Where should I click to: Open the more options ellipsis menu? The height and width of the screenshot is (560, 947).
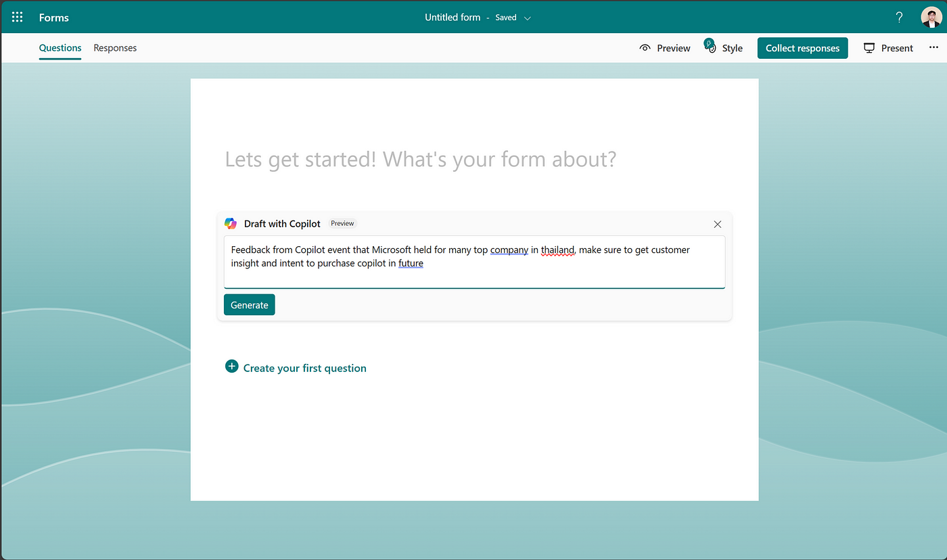tap(933, 48)
